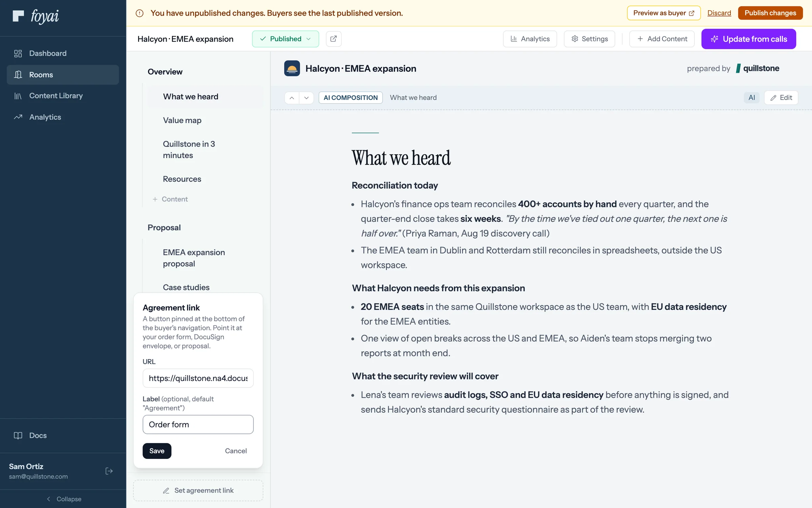
Task: Save the agreement link
Action: (x=157, y=451)
